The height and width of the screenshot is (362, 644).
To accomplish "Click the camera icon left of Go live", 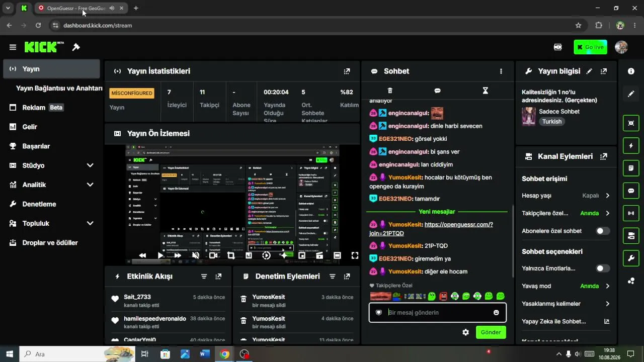I will coord(557,47).
